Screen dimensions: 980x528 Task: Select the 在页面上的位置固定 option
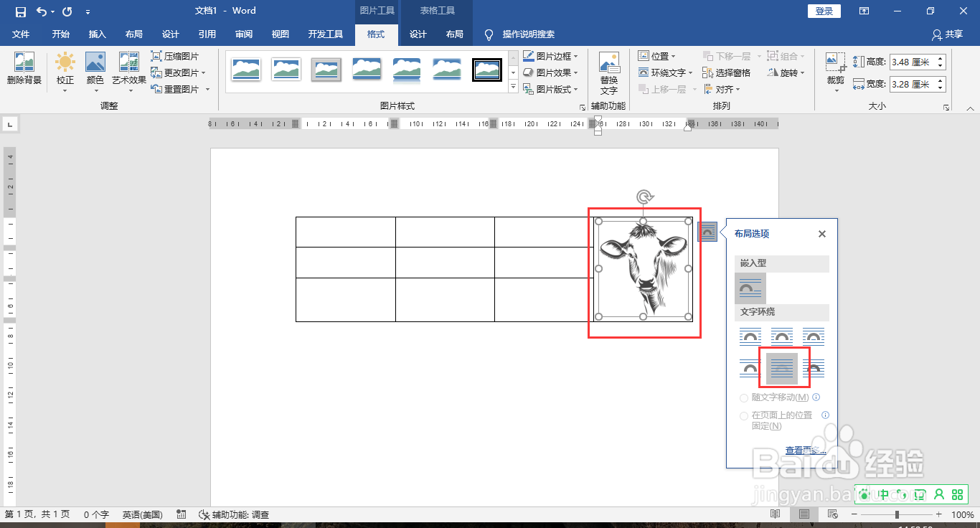click(743, 415)
